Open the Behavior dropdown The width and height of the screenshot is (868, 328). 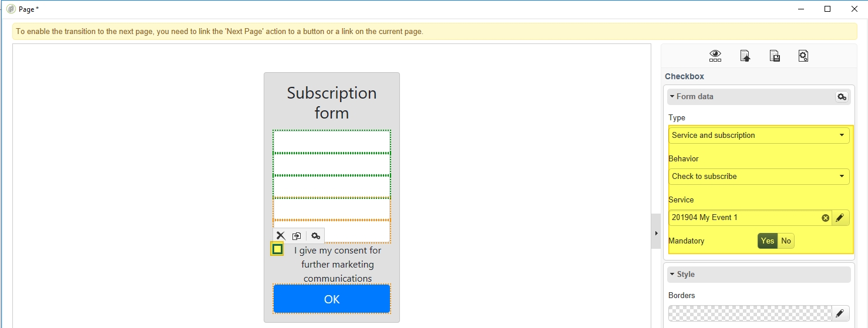click(759, 177)
